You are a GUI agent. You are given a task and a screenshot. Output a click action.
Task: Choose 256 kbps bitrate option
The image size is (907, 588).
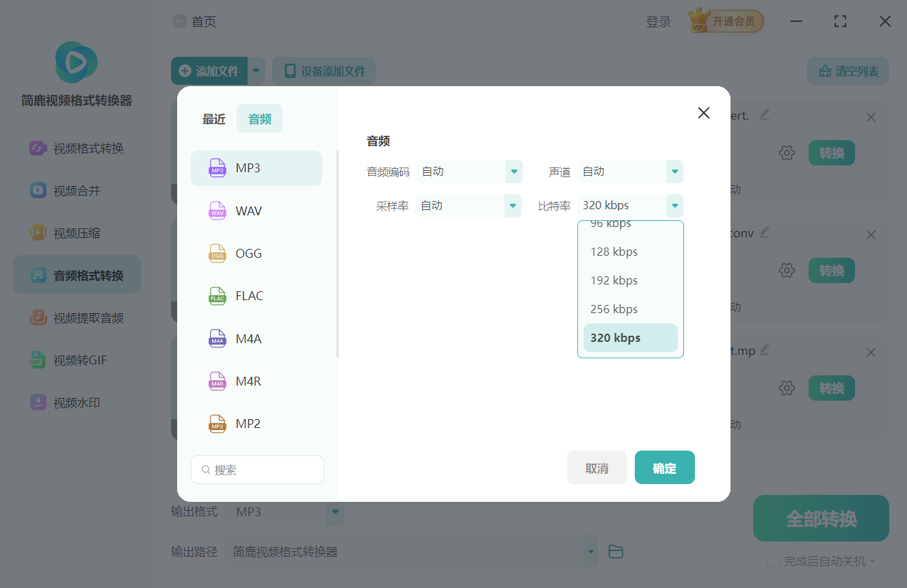point(631,309)
